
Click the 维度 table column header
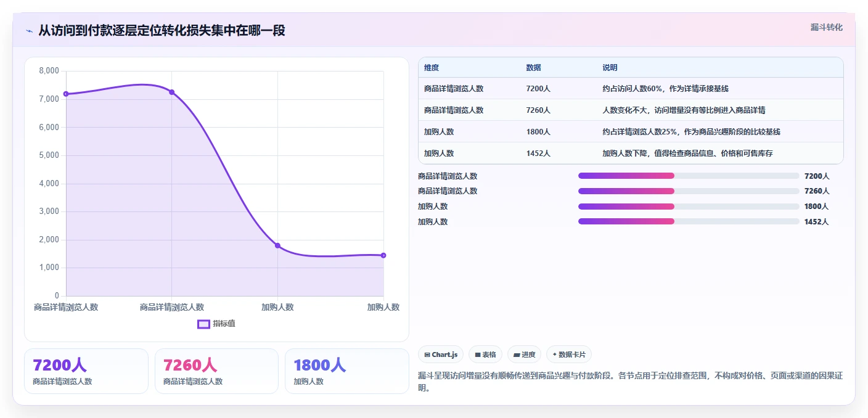click(432, 68)
